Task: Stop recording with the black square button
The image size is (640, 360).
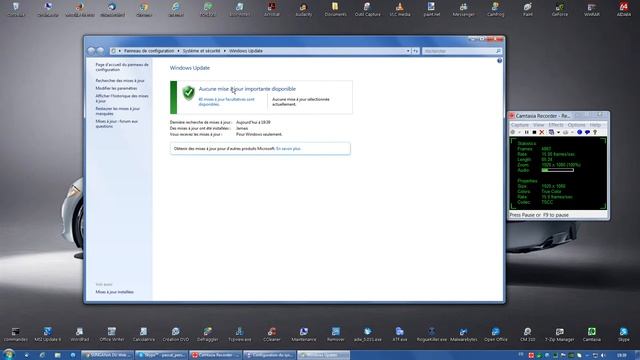Action: (534, 132)
